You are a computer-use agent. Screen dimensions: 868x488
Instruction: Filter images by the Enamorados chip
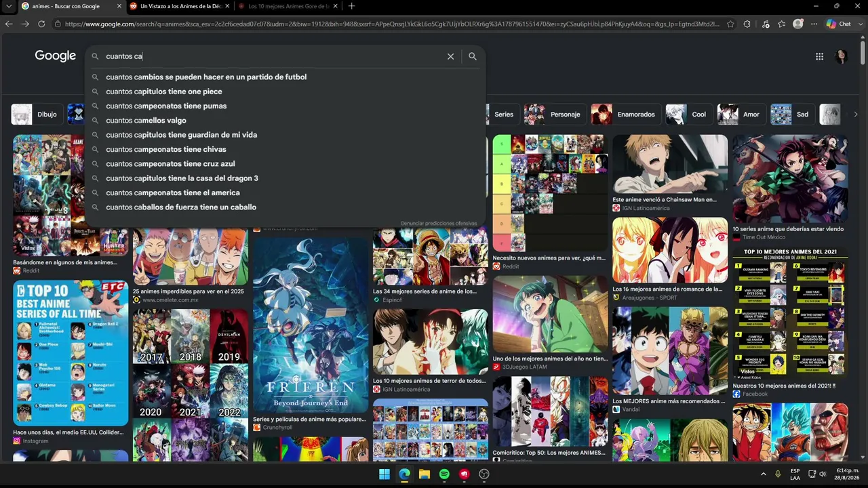tap(625, 115)
